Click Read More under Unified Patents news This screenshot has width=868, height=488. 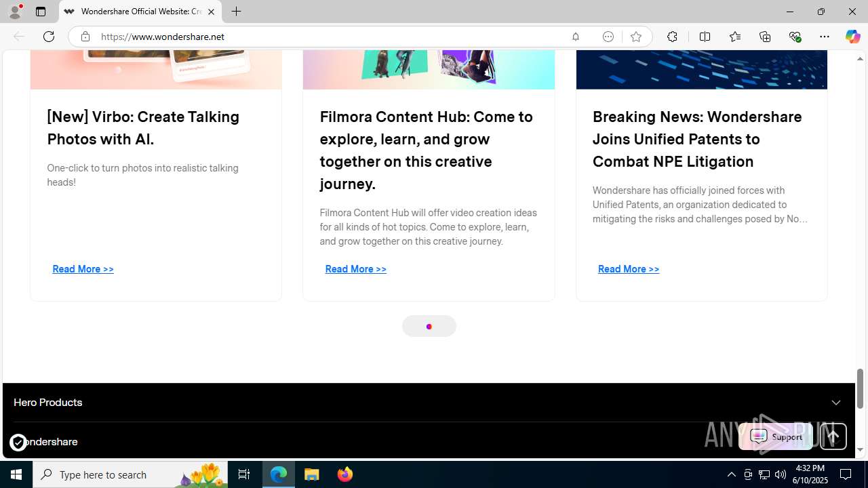click(x=629, y=269)
